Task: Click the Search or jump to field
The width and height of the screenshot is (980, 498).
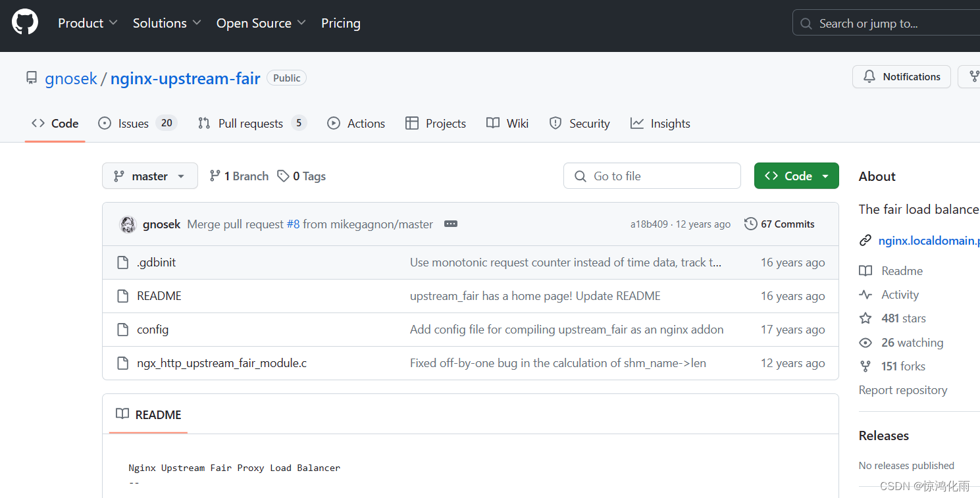Action: pyautogui.click(x=886, y=24)
